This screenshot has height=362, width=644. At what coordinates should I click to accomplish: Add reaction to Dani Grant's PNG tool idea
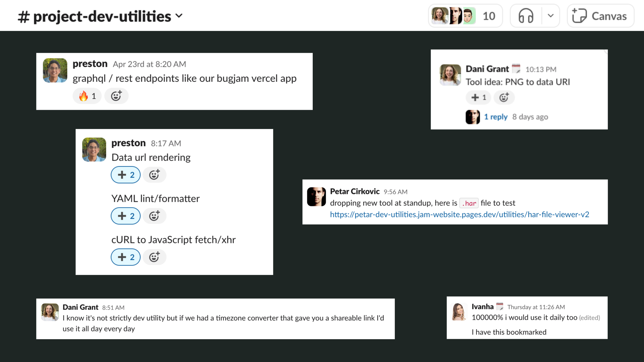click(x=504, y=97)
